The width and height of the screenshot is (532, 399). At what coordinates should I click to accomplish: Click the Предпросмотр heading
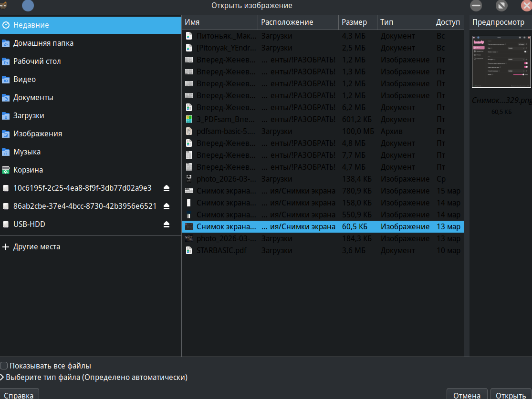tap(498, 22)
